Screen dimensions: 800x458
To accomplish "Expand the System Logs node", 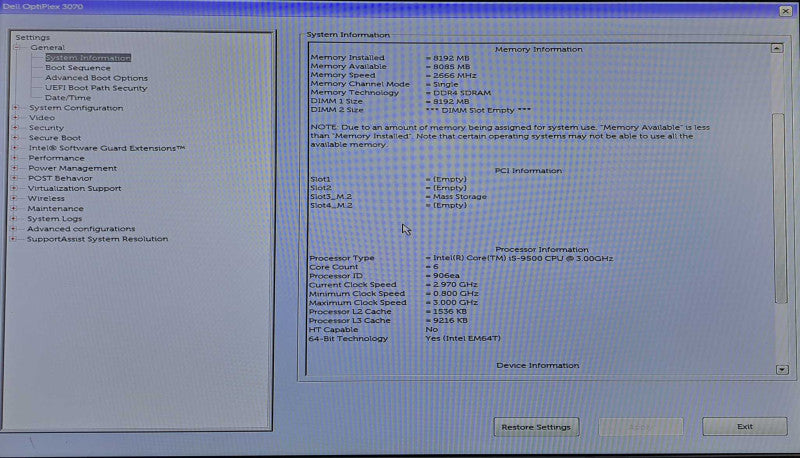I will pyautogui.click(x=14, y=218).
